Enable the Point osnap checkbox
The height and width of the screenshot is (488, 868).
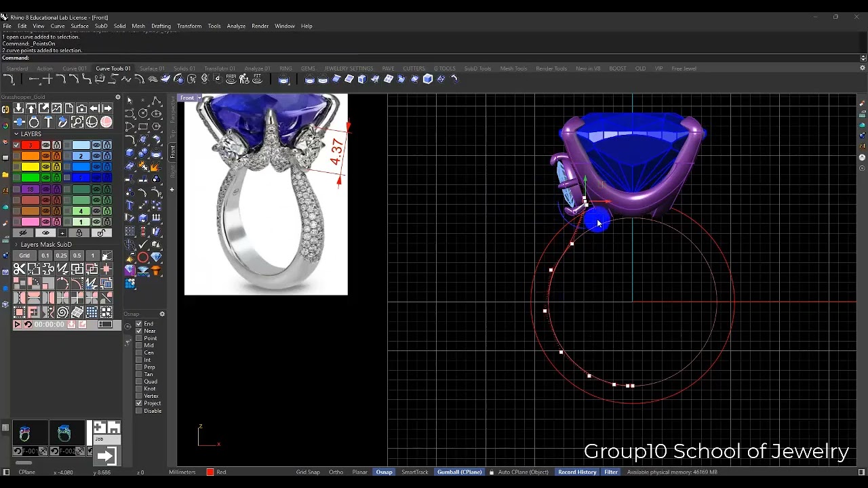tap(139, 338)
